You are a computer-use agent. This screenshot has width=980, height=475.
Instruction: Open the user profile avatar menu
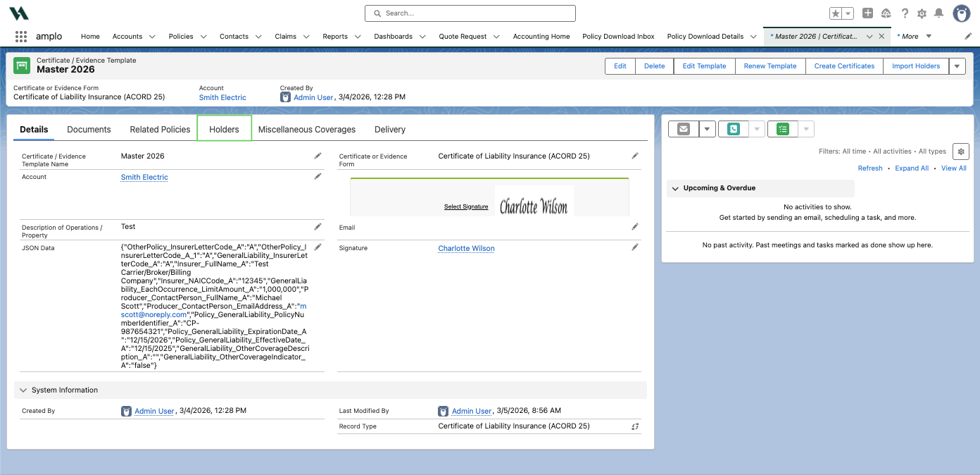click(962, 13)
